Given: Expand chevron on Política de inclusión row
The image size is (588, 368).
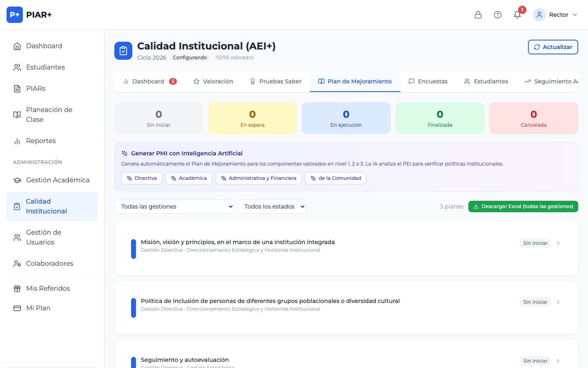Looking at the screenshot, I should (558, 302).
